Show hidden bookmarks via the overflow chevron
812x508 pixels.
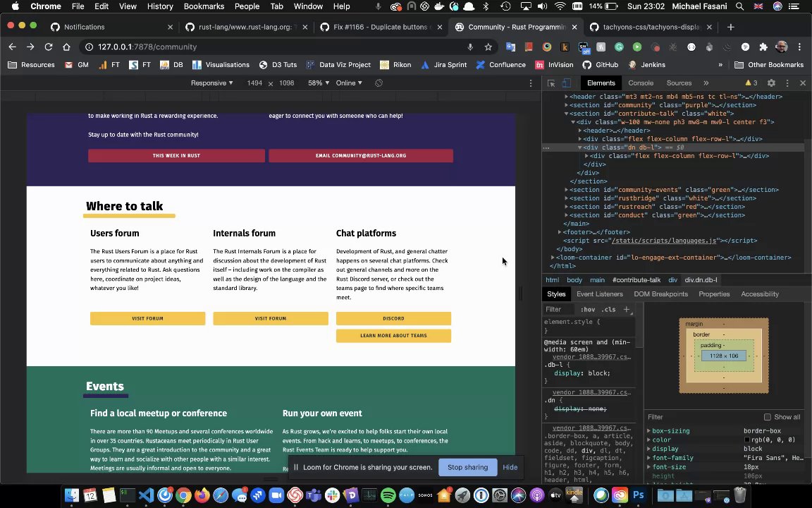pyautogui.click(x=720, y=65)
